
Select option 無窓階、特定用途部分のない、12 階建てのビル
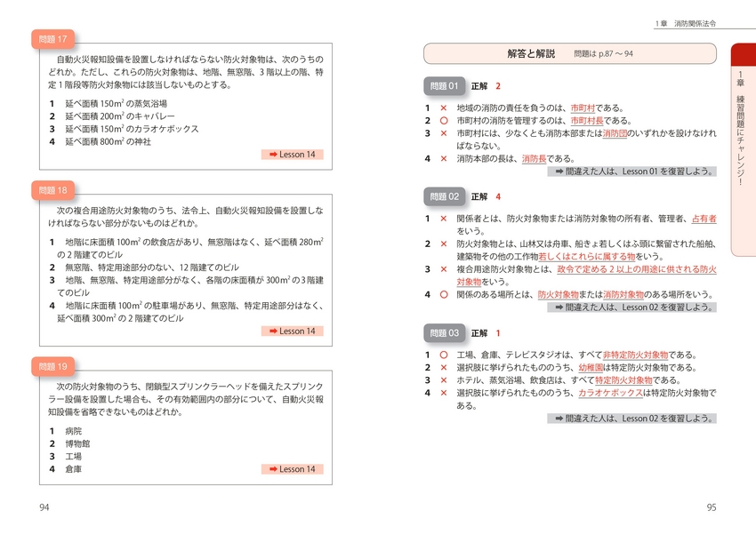point(144,267)
